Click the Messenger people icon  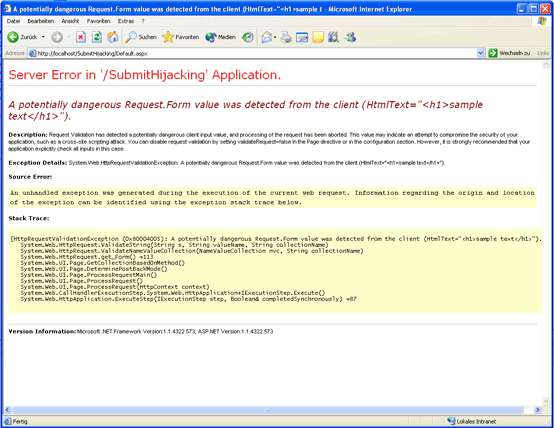tap(350, 37)
